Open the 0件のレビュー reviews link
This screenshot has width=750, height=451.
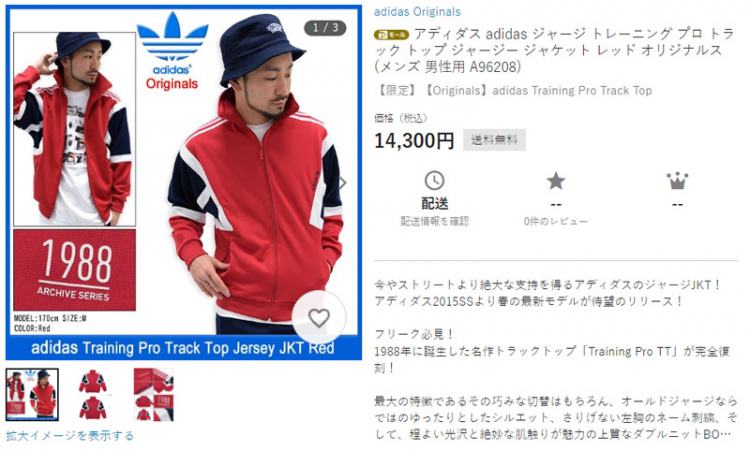tap(555, 221)
